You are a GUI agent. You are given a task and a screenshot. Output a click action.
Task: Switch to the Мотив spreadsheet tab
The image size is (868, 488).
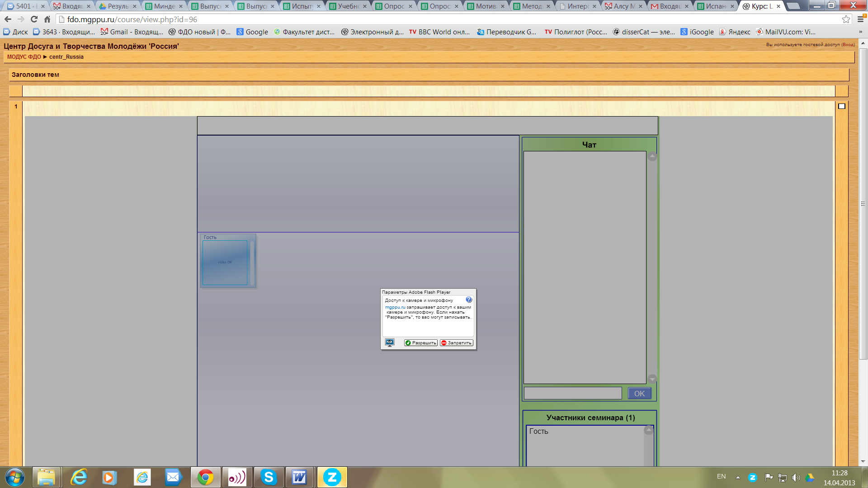486,6
